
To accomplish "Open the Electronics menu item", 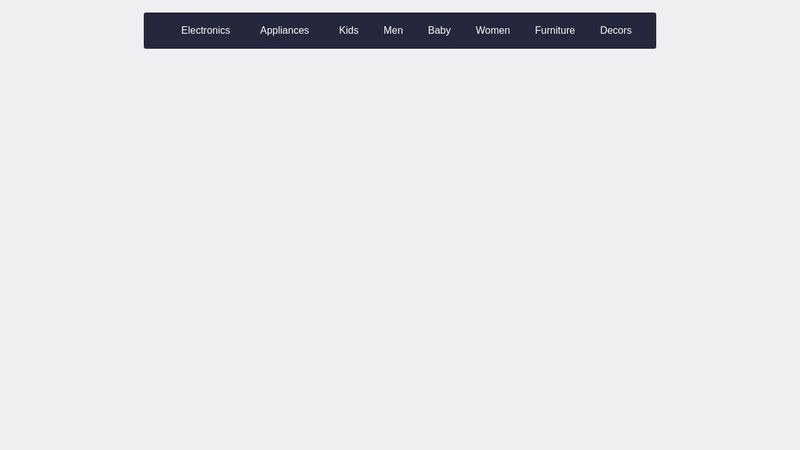I will tap(205, 31).
